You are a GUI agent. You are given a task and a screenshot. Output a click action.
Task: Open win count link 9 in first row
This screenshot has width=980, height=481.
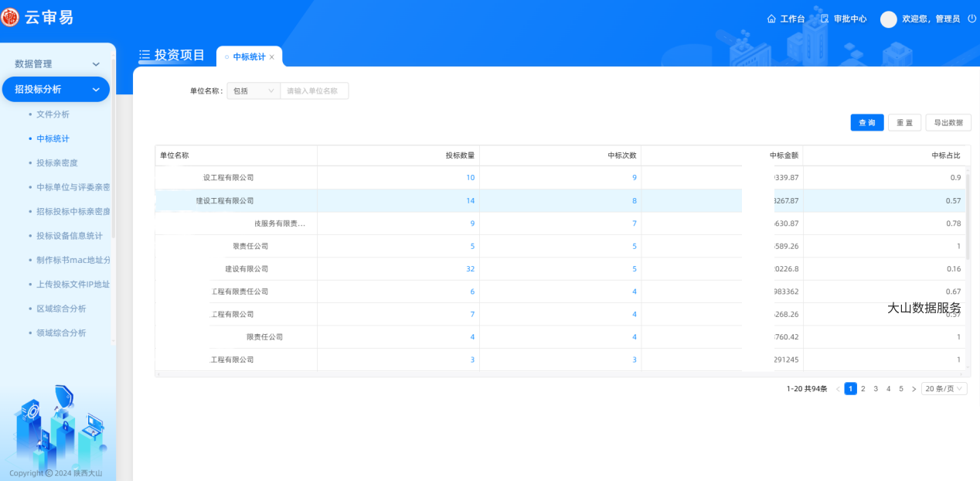[x=635, y=178]
